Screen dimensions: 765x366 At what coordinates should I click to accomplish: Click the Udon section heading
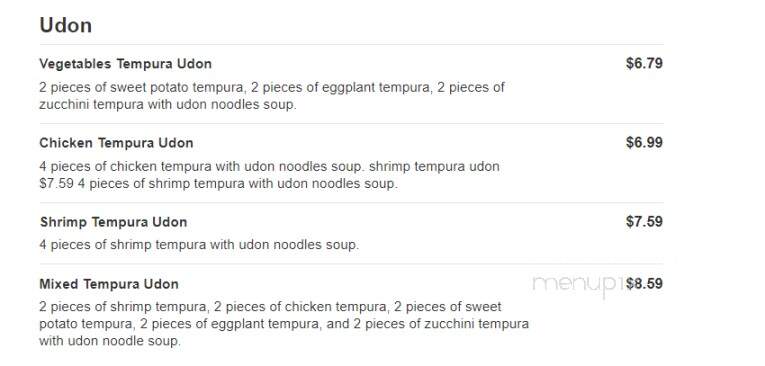(65, 25)
